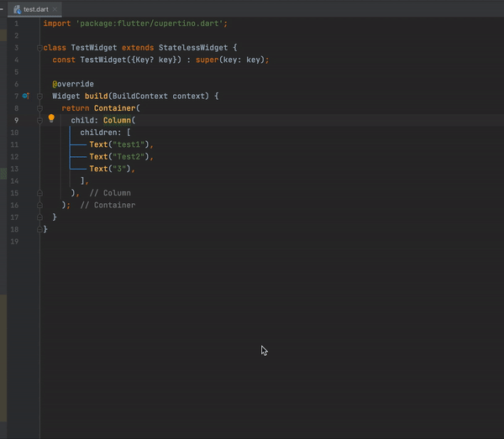Image resolution: width=504 pixels, height=439 pixels.
Task: Close the test.dart tab
Action: (x=55, y=9)
